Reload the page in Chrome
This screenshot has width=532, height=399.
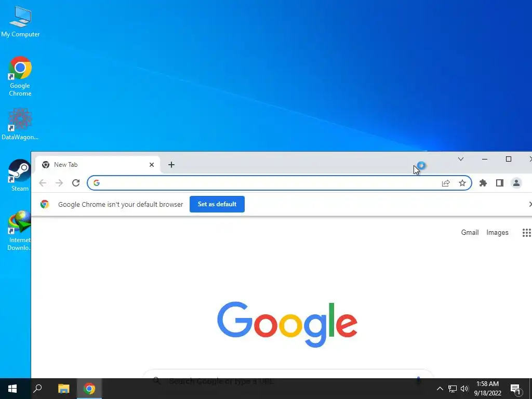pos(76,183)
